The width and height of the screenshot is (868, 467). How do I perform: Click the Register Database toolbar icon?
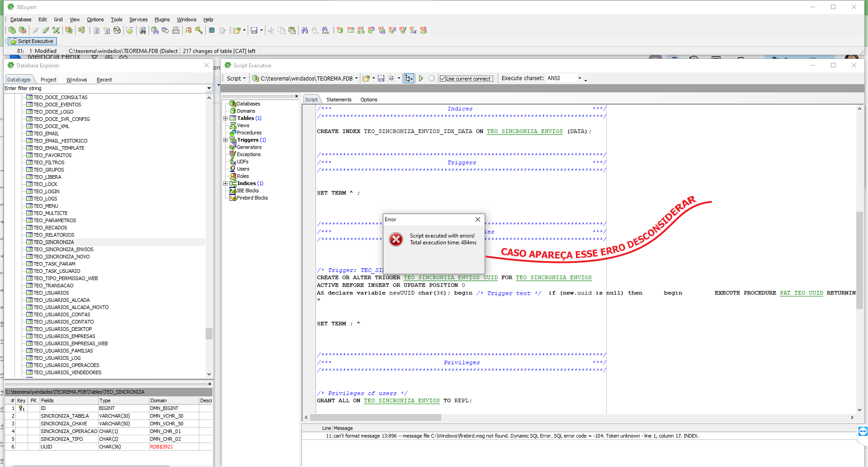[12, 30]
